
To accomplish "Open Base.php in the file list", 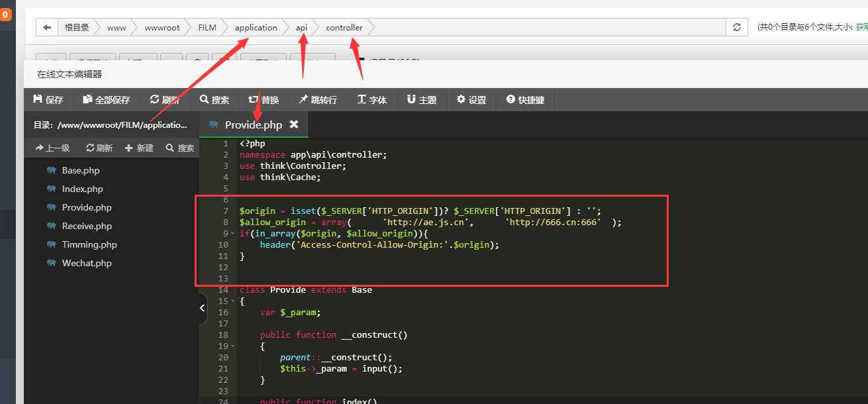I will (81, 170).
